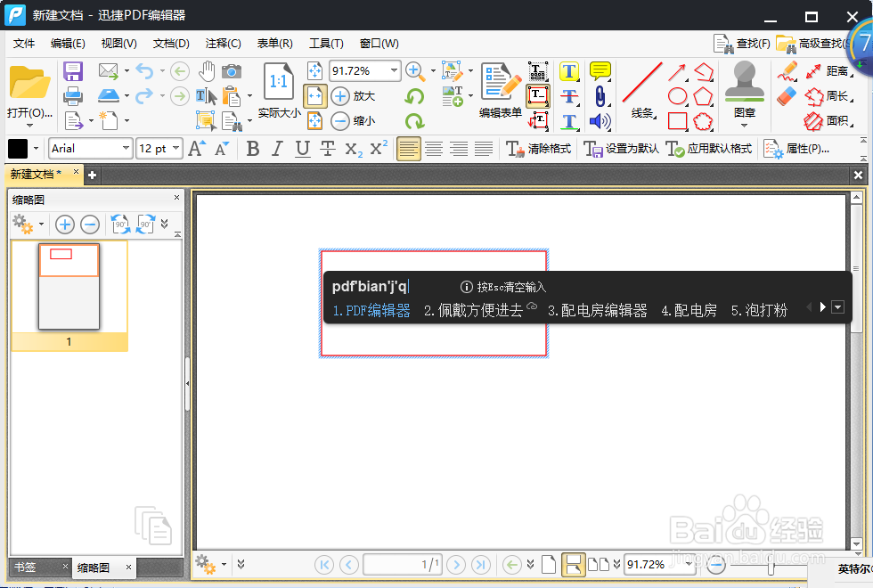Open the 12 pt font size dropdown
873x588 pixels.
point(175,149)
